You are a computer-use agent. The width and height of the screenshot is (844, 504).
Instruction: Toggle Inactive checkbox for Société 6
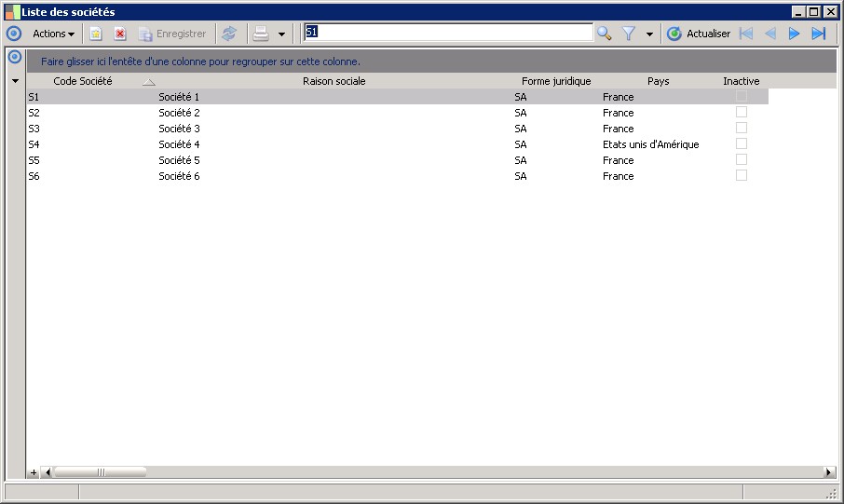(x=742, y=175)
